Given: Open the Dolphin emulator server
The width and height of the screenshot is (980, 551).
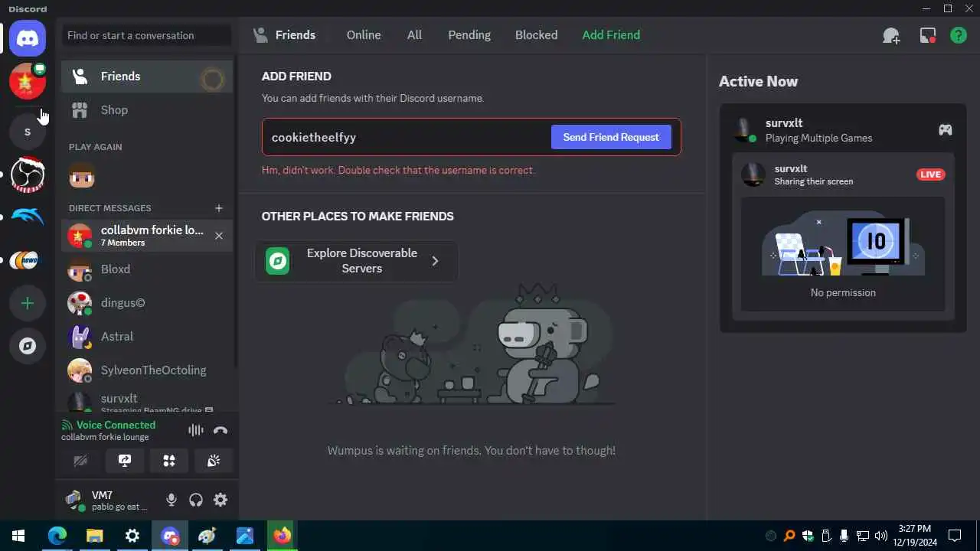Looking at the screenshot, I should click(28, 217).
